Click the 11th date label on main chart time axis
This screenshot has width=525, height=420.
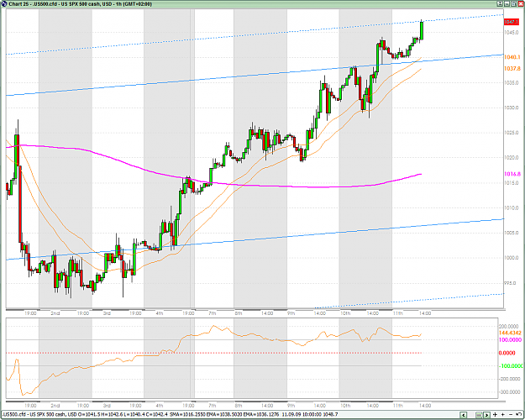(398, 313)
